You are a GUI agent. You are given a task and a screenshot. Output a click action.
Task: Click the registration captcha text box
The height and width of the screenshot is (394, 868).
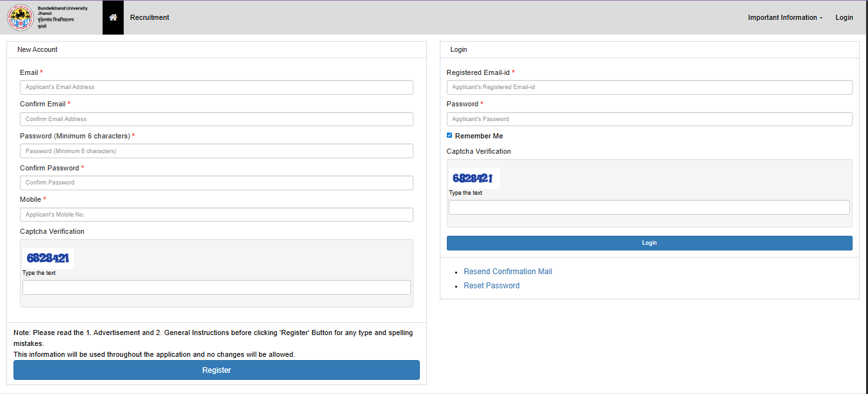[x=216, y=288]
